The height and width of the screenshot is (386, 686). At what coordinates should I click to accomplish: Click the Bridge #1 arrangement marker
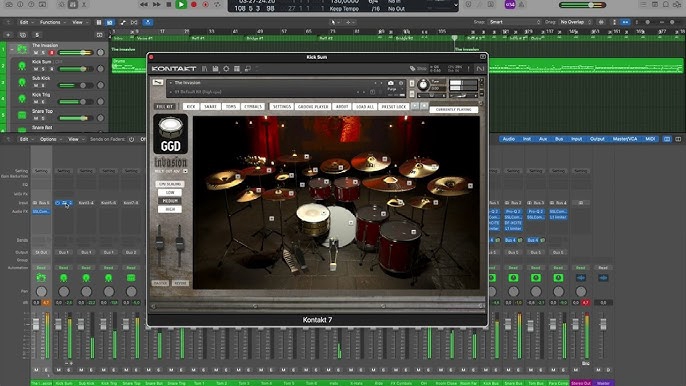255,39
